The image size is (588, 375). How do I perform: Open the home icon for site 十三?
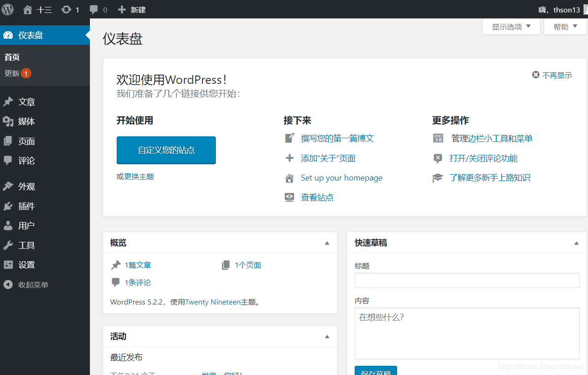click(x=28, y=9)
